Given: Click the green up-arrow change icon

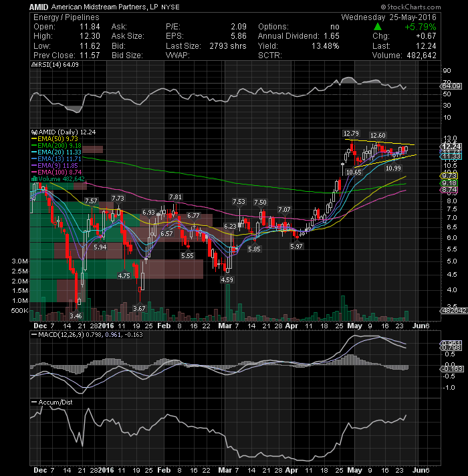Looking at the screenshot, I should [x=377, y=27].
